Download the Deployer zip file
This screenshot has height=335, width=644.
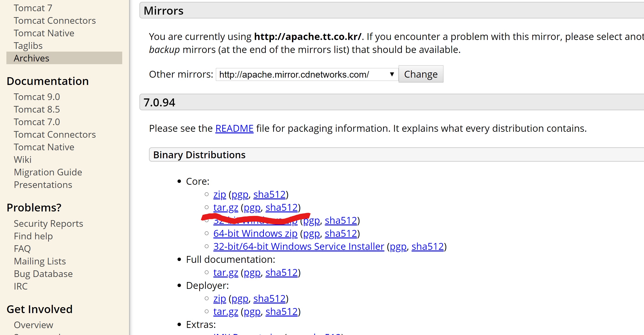(x=219, y=298)
